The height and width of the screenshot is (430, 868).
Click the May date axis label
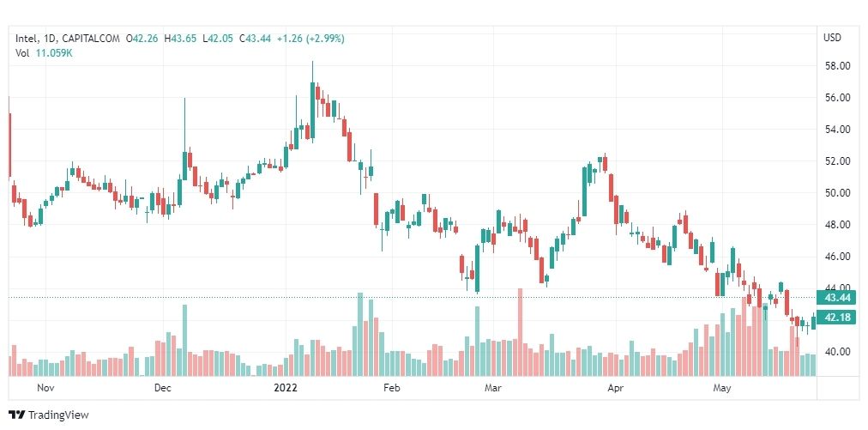tap(722, 388)
